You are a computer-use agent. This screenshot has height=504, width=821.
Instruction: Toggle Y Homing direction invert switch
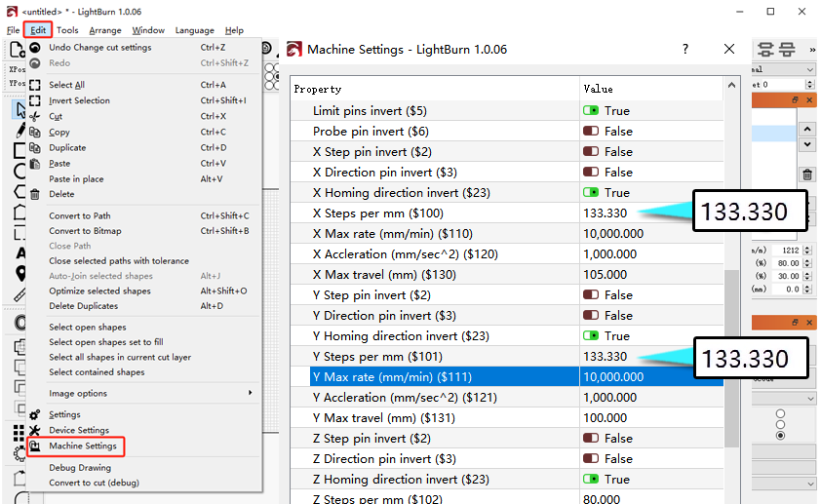[591, 336]
